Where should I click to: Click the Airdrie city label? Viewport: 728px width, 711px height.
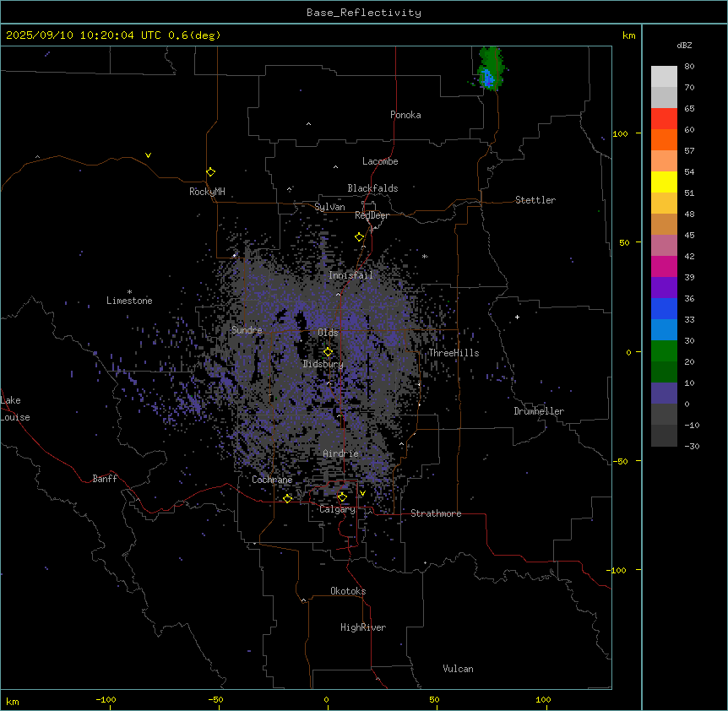[x=341, y=453]
